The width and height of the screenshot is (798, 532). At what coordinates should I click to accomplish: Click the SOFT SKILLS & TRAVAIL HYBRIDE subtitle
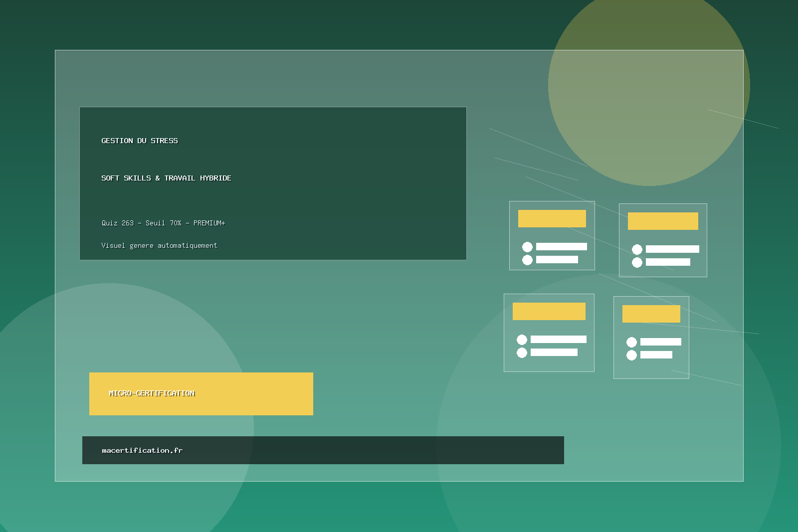[166, 178]
